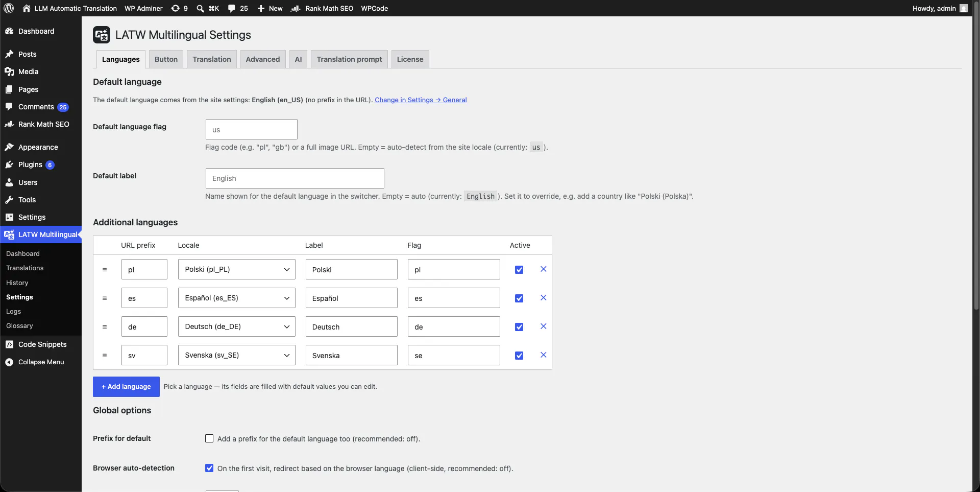The image size is (980, 492).
Task: Click the plus New icon in admin bar
Action: [261, 8]
